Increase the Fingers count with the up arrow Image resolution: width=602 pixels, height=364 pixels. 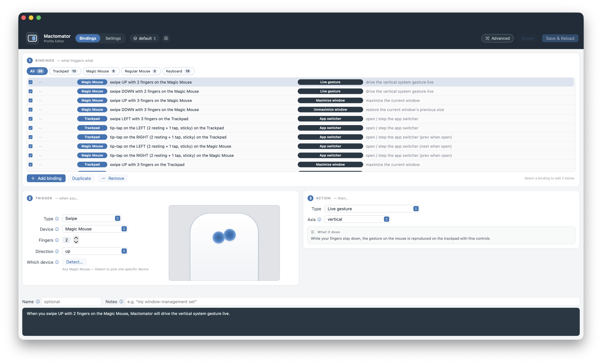click(x=76, y=238)
